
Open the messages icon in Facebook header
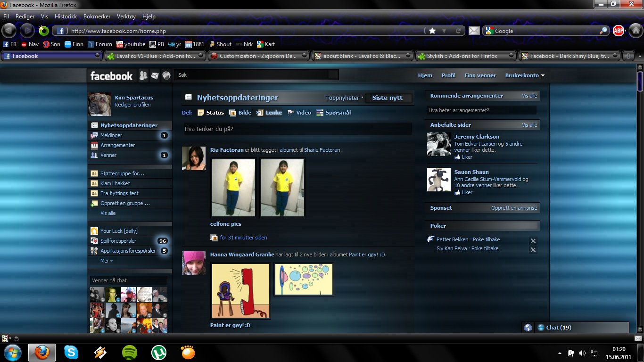click(155, 75)
